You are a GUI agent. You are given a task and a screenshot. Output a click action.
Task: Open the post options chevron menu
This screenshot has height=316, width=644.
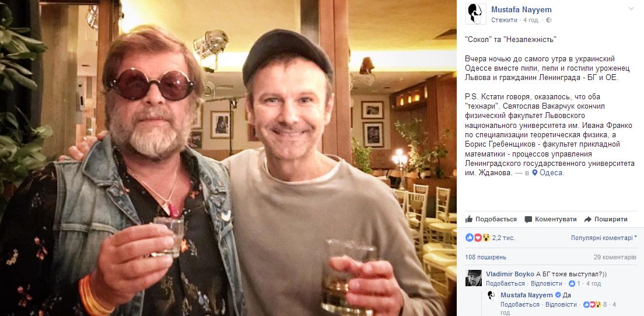tap(631, 9)
